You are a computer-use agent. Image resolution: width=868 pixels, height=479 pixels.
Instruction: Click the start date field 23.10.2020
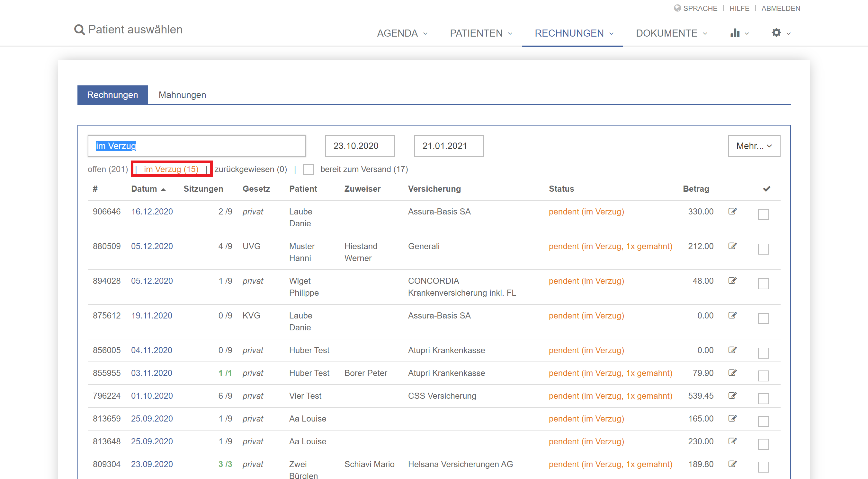click(360, 146)
